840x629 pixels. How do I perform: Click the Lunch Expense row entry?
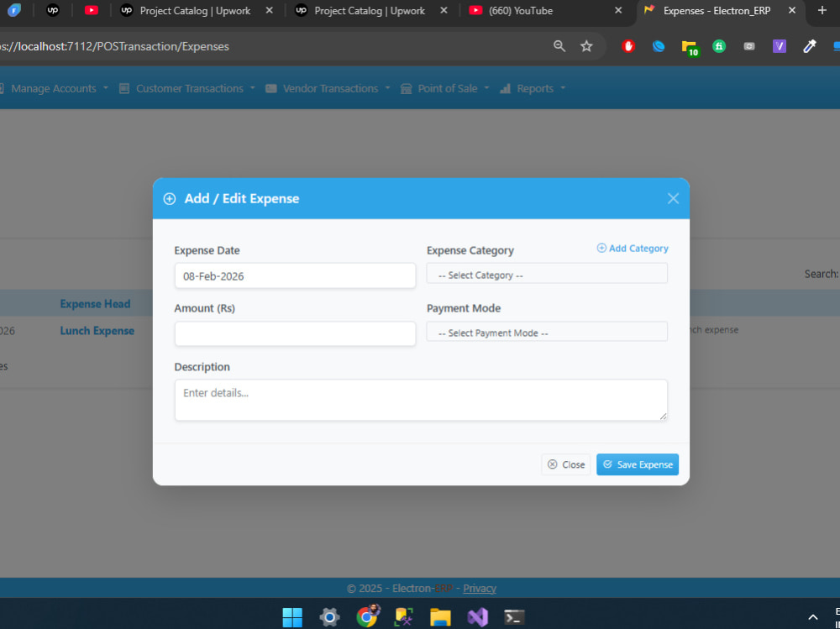97,331
